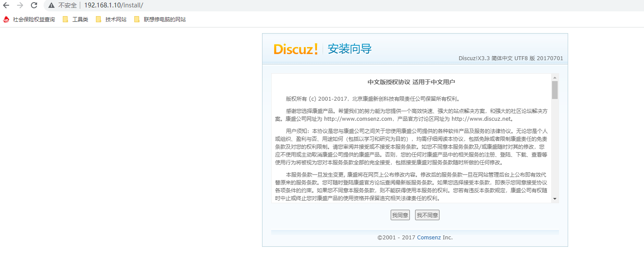Click the license scrollbar up arrow
This screenshot has height=259, width=644.
[555, 77]
